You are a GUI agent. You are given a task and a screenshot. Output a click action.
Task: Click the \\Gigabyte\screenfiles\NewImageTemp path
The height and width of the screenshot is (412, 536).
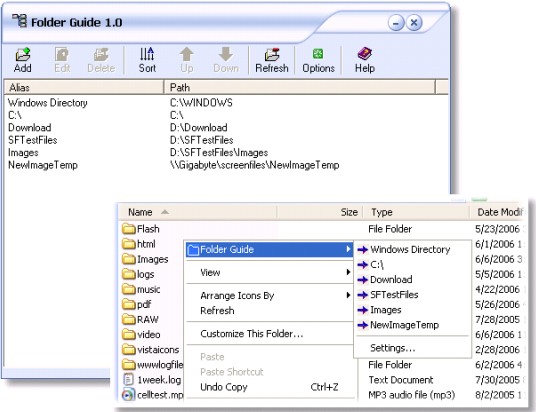[254, 165]
